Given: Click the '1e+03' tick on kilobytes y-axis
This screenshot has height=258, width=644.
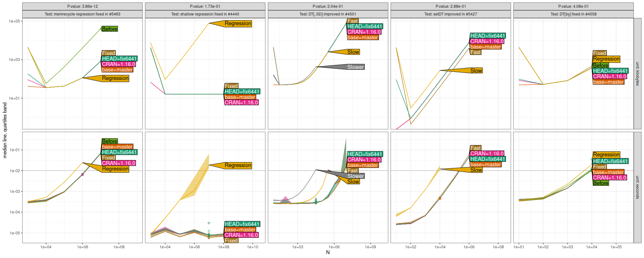Looking at the screenshot, I should click(x=14, y=60).
